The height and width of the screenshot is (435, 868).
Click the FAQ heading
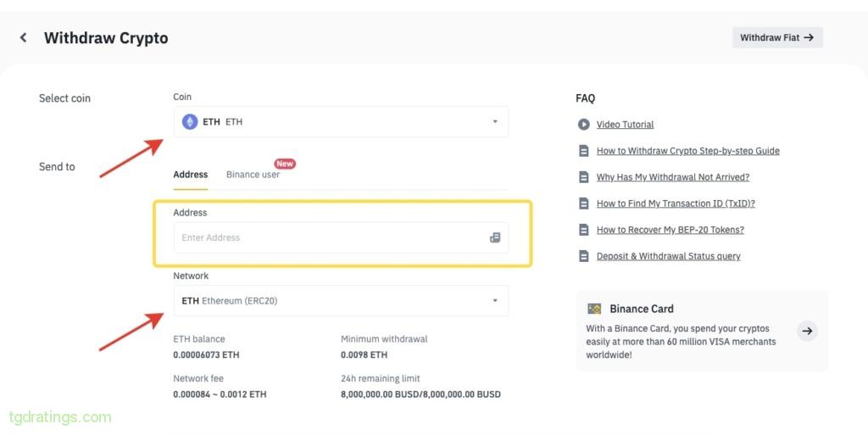[x=585, y=98]
